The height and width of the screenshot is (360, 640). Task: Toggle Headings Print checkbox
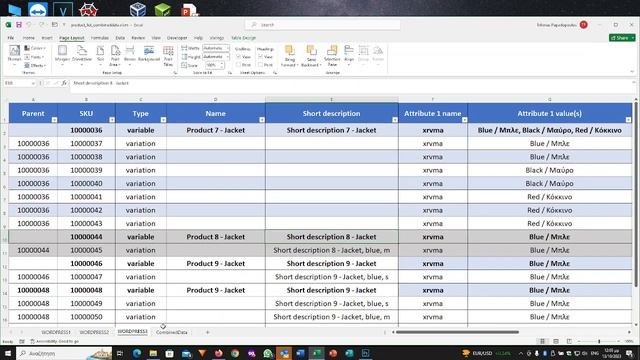[x=260, y=65]
